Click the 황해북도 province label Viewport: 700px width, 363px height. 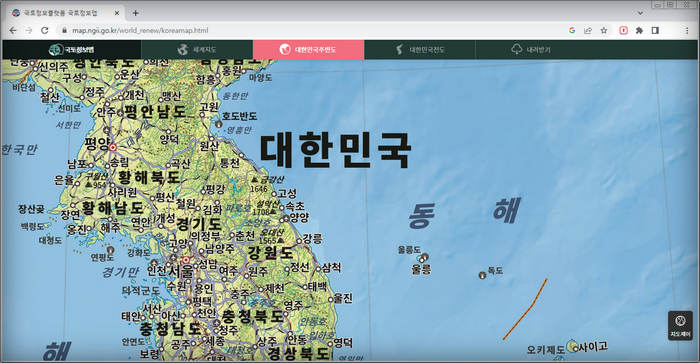click(x=149, y=177)
